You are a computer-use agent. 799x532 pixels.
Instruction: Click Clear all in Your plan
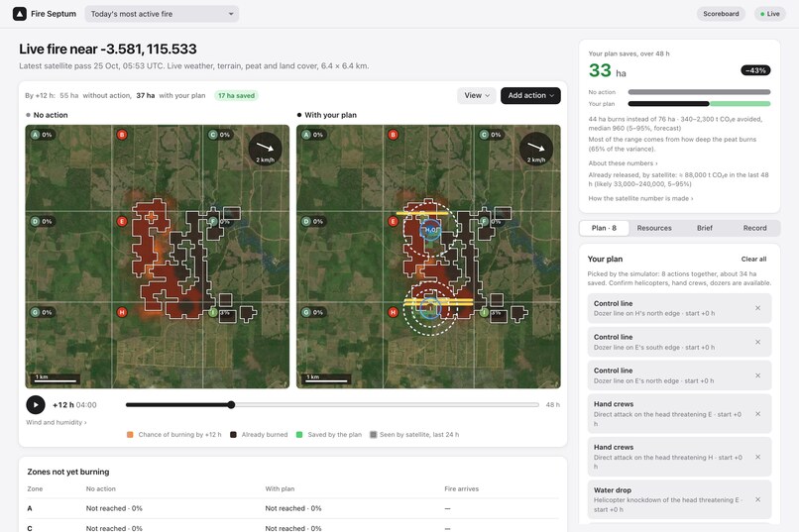pyautogui.click(x=753, y=260)
